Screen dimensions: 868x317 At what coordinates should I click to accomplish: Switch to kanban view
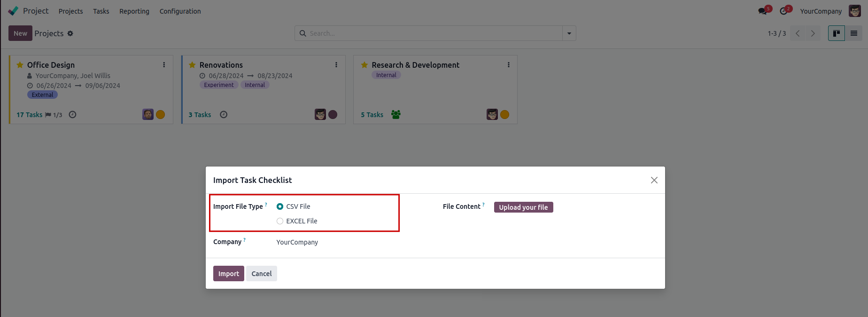click(x=836, y=33)
